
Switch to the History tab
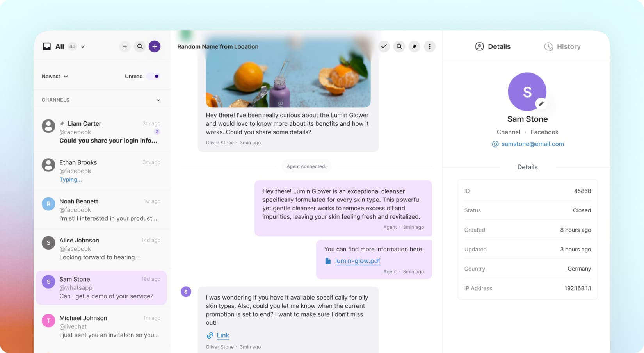[x=562, y=46]
